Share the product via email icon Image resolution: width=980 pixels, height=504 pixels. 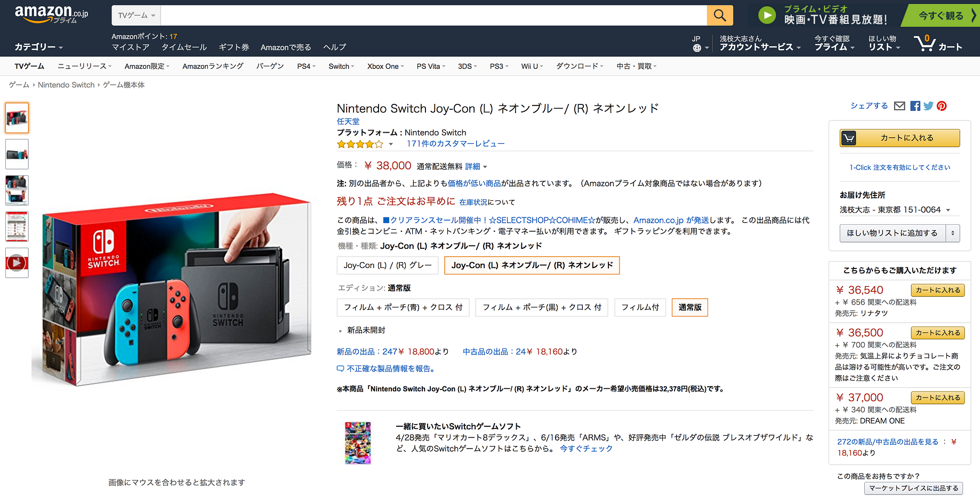[x=899, y=106]
